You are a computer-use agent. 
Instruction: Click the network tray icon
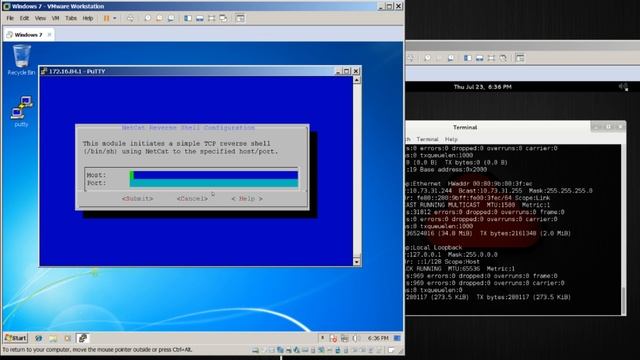coord(345,338)
